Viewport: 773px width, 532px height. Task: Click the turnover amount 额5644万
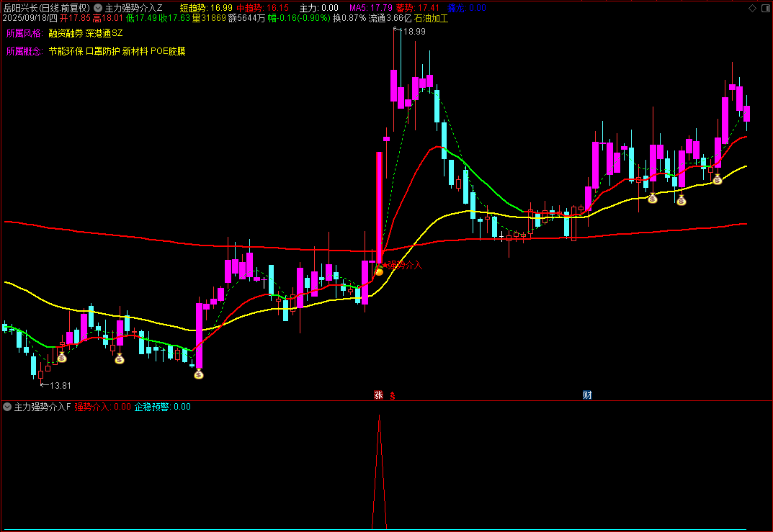pyautogui.click(x=246, y=18)
